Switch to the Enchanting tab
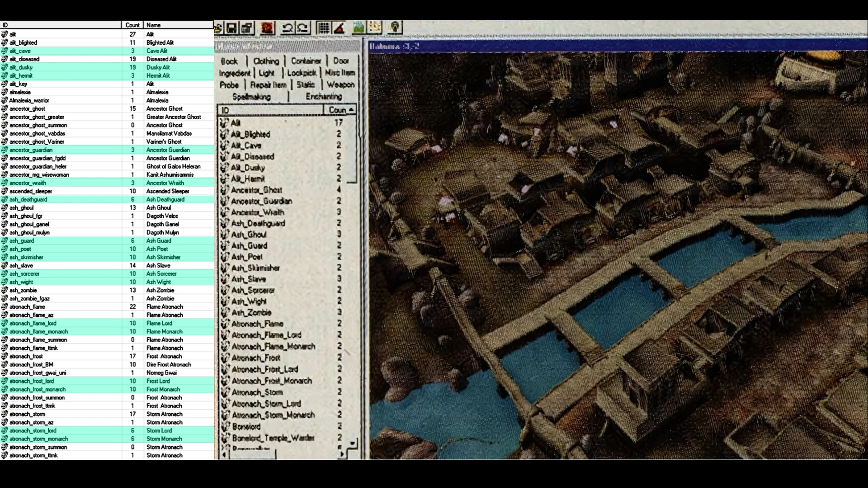Screen dimensions: 868x488 [x=324, y=97]
